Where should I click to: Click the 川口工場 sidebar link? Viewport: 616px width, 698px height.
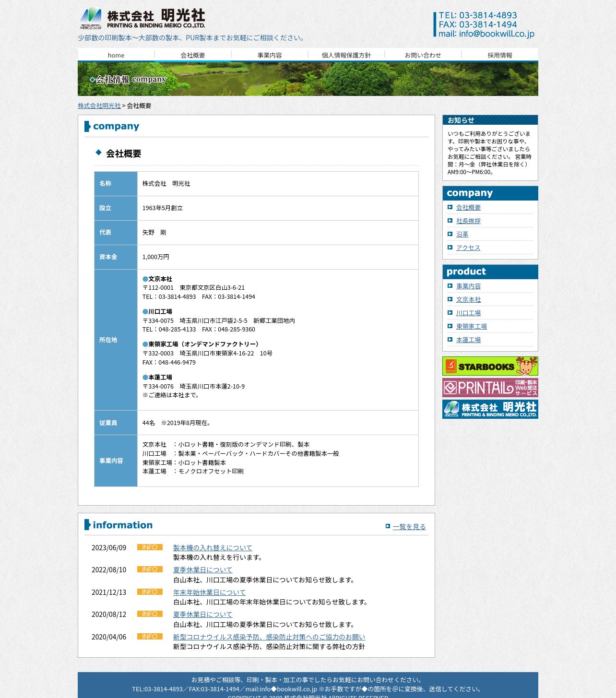point(468,313)
